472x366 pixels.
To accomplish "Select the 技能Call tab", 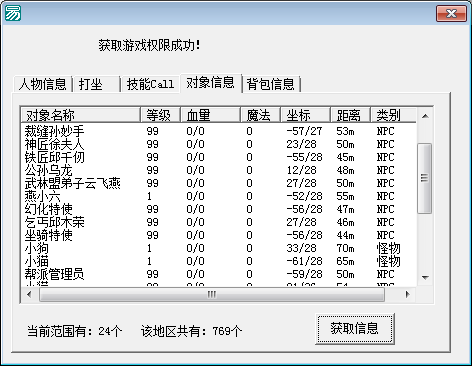I will point(150,84).
